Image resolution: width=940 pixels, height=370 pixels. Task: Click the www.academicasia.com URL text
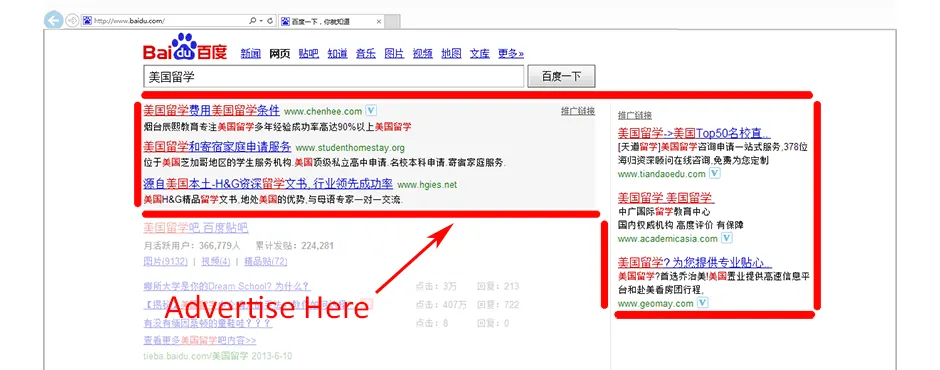[x=667, y=239]
